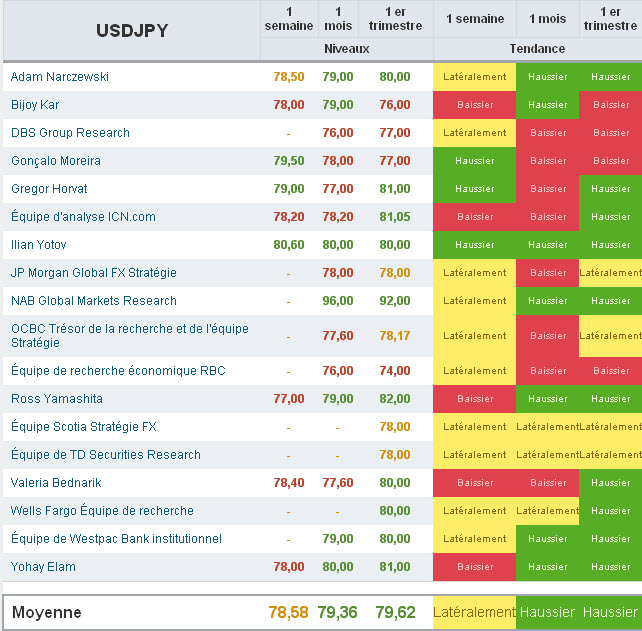Click the Moyenne row label
The width and height of the screenshot is (642, 631).
point(47,612)
